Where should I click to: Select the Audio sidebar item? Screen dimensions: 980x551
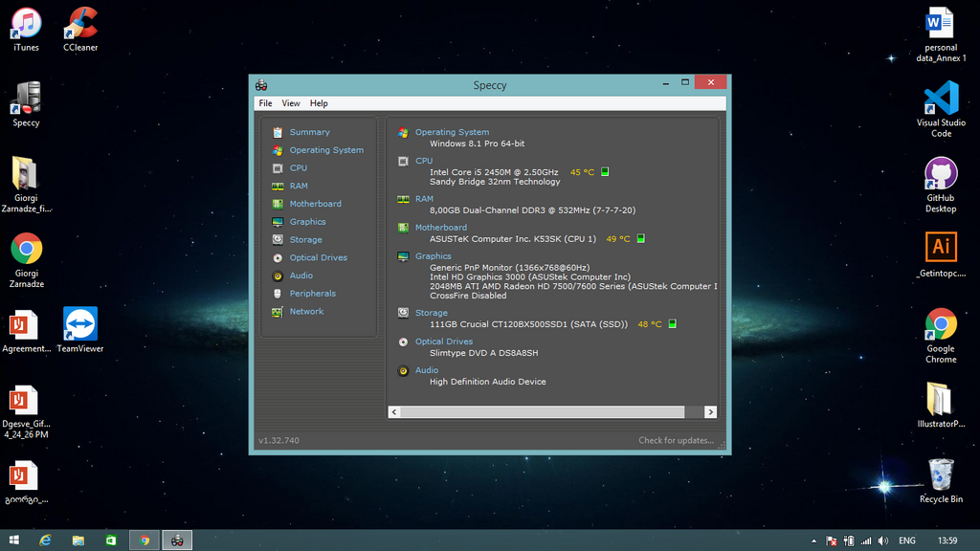pyautogui.click(x=301, y=275)
